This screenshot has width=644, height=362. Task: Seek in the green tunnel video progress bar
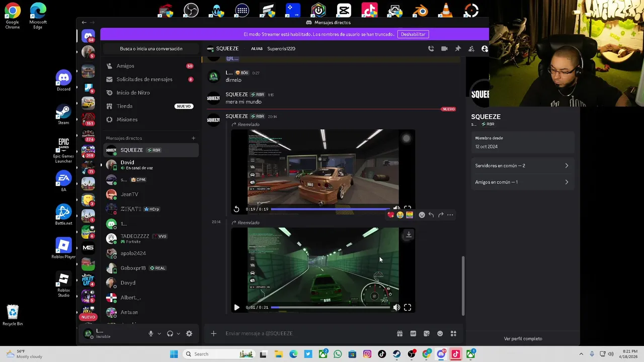[330, 307]
